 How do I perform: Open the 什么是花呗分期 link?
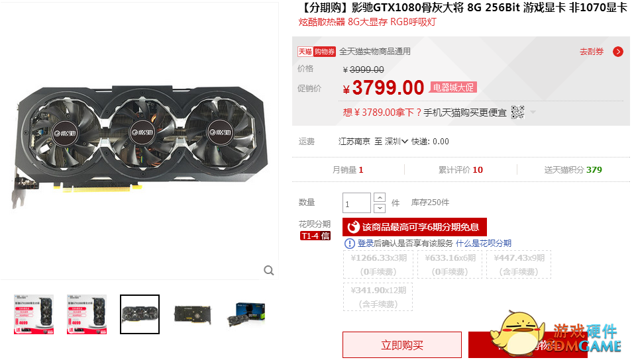(484, 243)
